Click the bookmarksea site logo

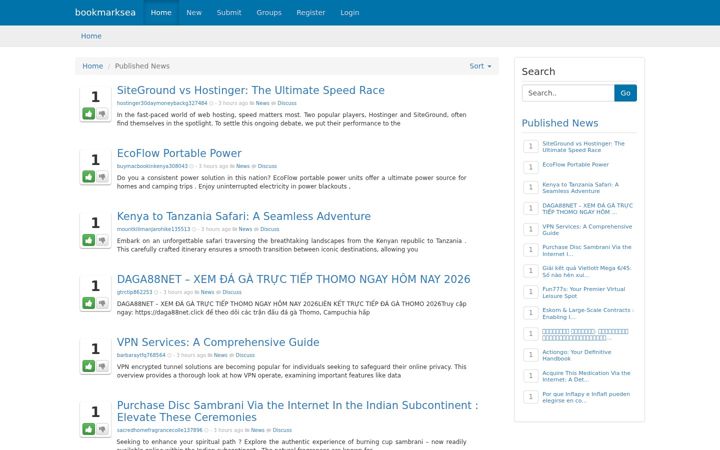[x=105, y=12]
